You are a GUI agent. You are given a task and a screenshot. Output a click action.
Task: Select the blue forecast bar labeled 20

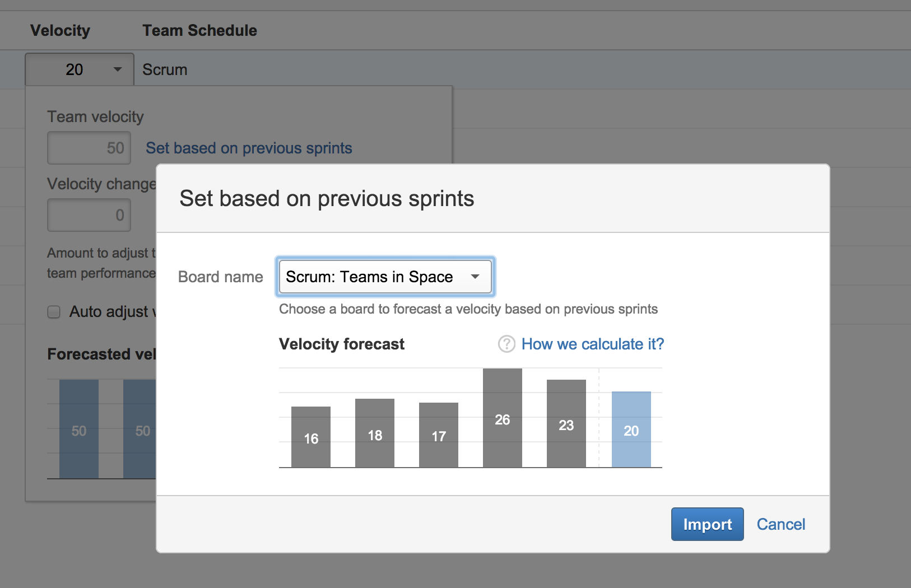(x=631, y=430)
